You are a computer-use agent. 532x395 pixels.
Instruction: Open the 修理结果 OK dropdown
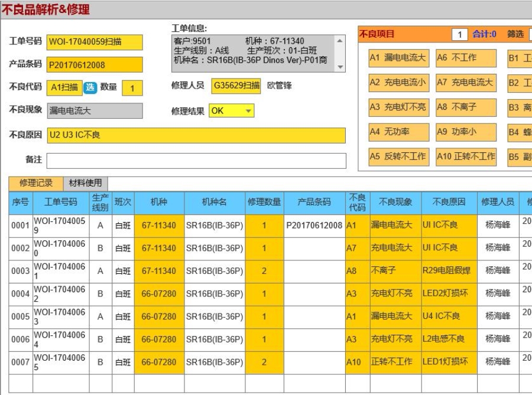pyautogui.click(x=231, y=110)
